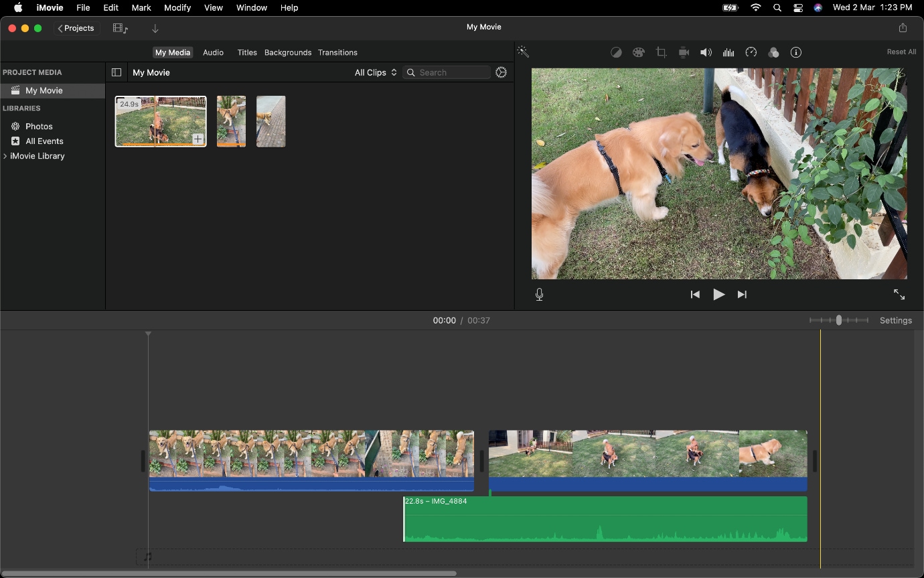The image size is (924, 578).
Task: Open the volume adjustment tool
Action: tap(706, 52)
